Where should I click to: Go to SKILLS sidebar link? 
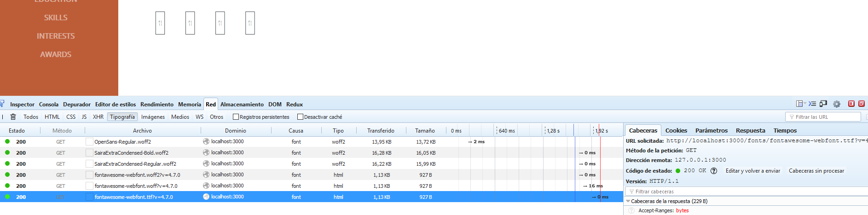coord(56,17)
